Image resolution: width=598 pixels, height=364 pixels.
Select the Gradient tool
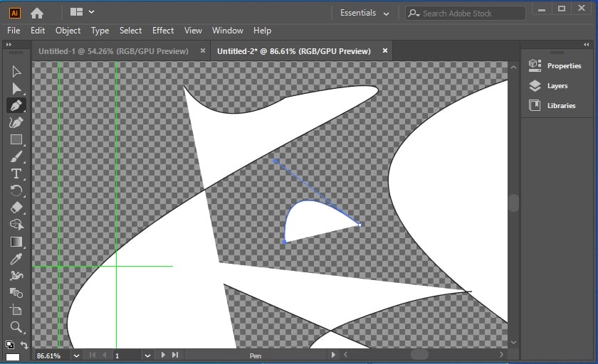pyautogui.click(x=16, y=242)
